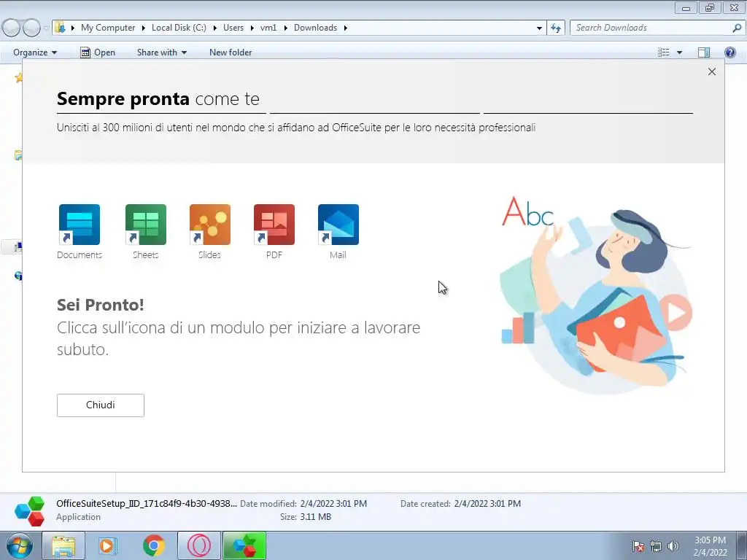This screenshot has width=747, height=560.
Task: Click the Chiudi button
Action: [101, 405]
